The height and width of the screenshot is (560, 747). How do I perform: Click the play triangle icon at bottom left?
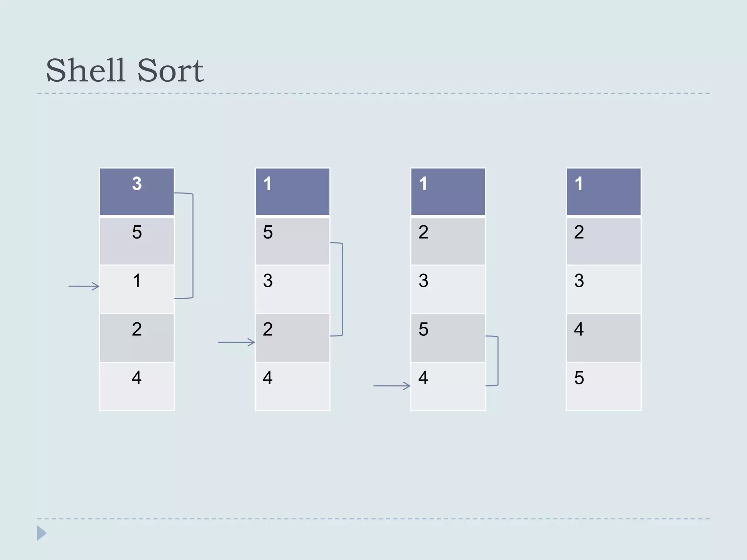point(42,533)
